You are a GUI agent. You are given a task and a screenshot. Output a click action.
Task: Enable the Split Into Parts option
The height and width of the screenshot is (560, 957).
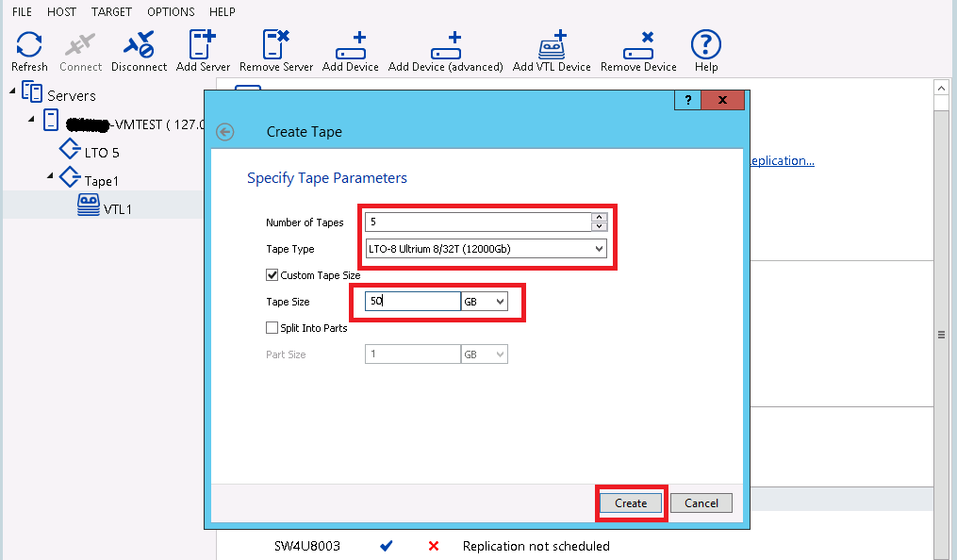click(272, 327)
